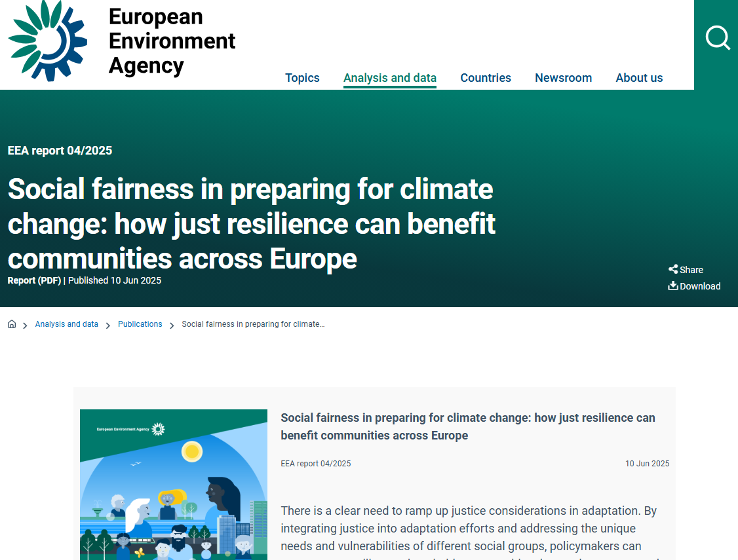Viewport: 738px width, 560px height.
Task: Click the EEA circular logo emblem
Action: tap(47, 40)
